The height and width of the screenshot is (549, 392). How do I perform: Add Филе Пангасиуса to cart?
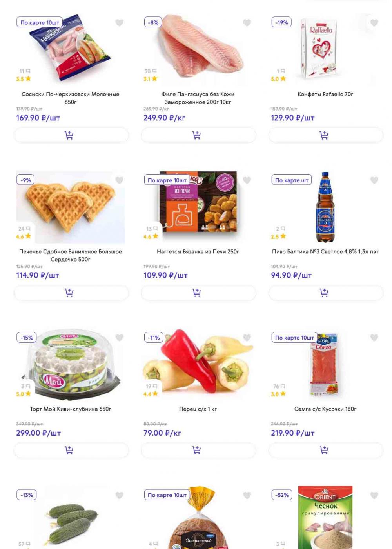[198, 135]
